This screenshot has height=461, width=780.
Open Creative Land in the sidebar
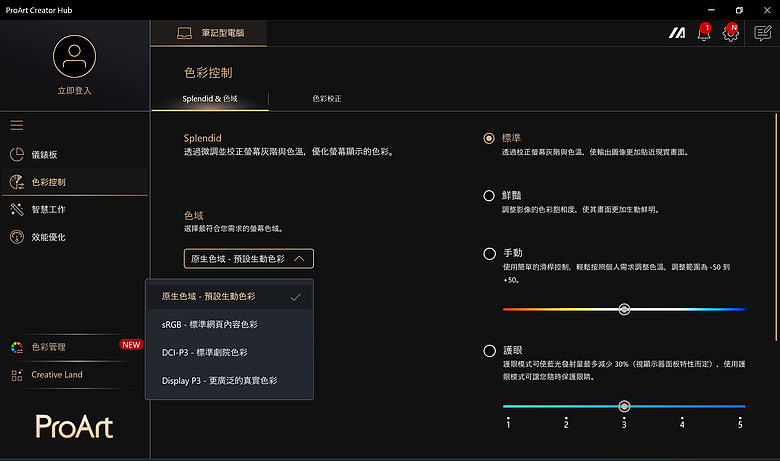click(x=75, y=375)
